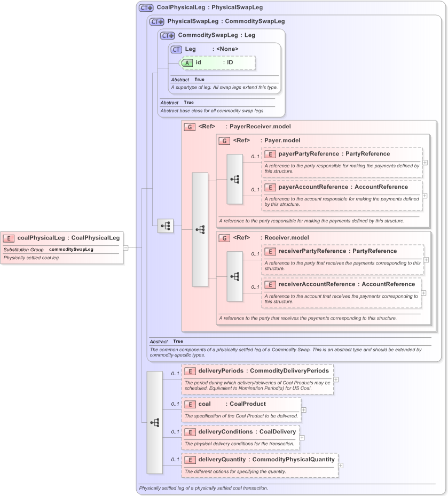Click 'The specification of the Coal Product to be delivered.'

[241, 416]
